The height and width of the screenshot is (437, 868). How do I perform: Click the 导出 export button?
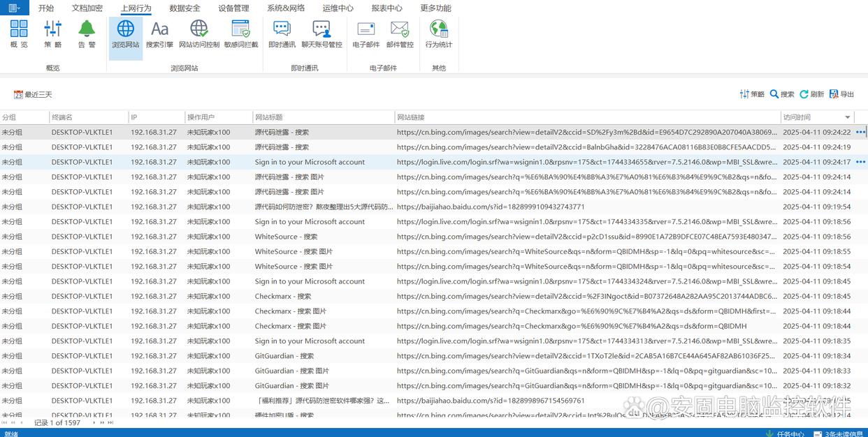click(x=841, y=94)
